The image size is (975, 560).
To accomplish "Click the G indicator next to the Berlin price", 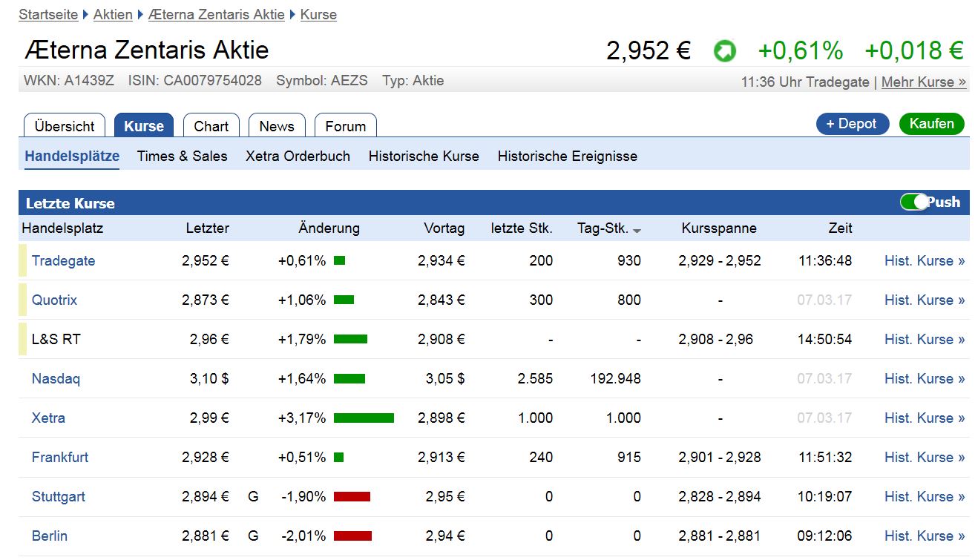I will pos(252,536).
